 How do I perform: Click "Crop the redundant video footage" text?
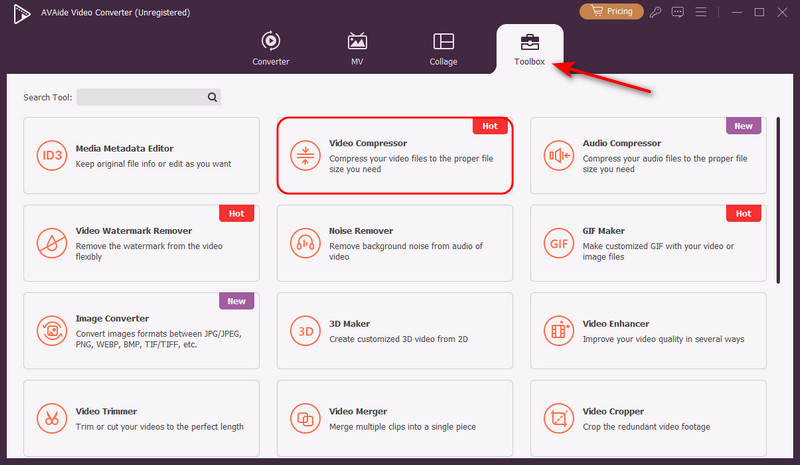(x=646, y=427)
